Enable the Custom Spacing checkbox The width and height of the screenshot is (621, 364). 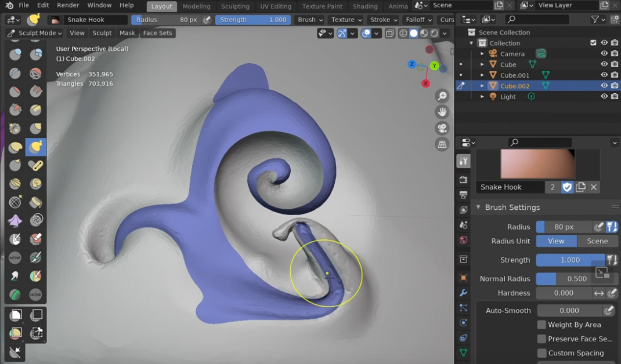541,353
